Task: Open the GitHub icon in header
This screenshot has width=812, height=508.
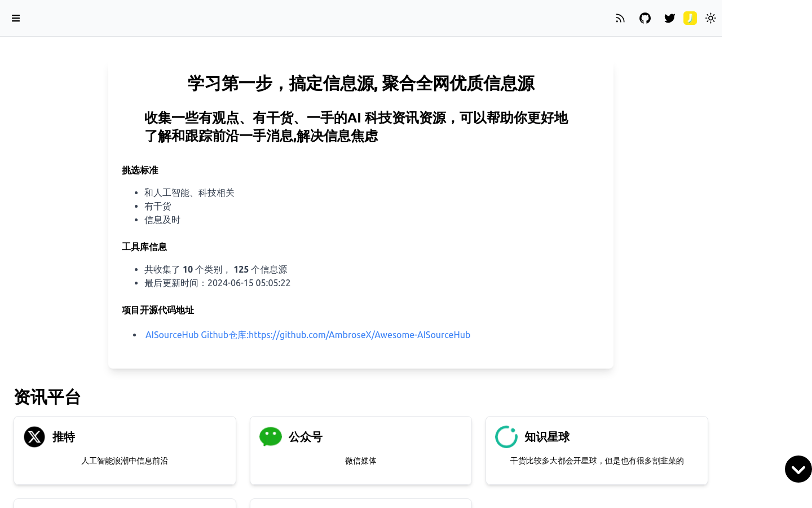Action: point(645,18)
